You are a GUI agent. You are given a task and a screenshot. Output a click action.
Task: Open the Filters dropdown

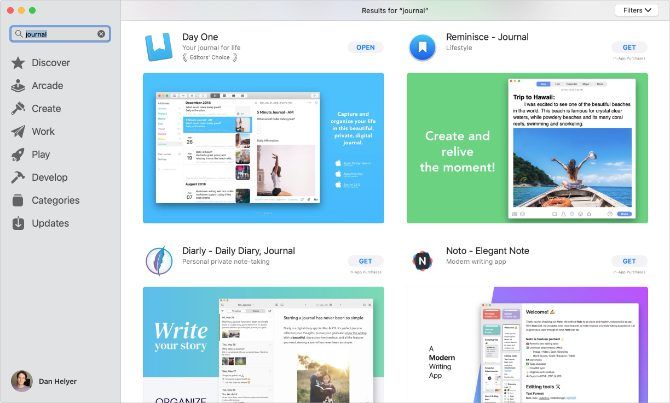click(636, 10)
